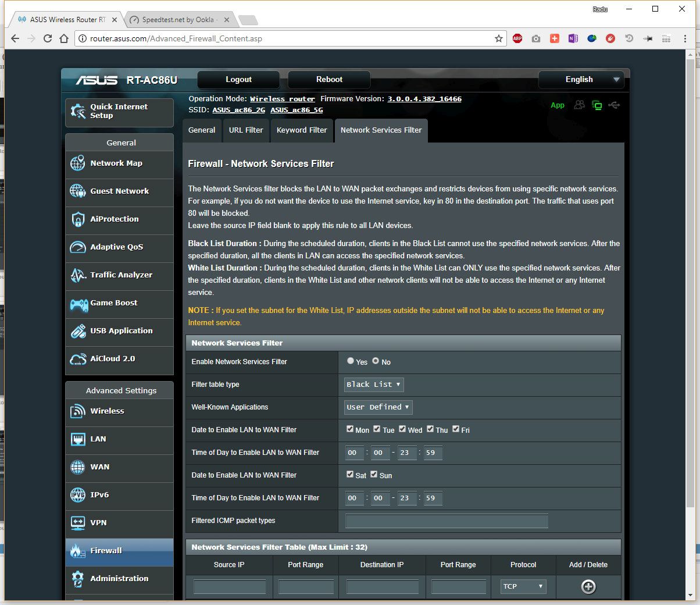Click the Logout button
The width and height of the screenshot is (700, 605).
pyautogui.click(x=238, y=80)
